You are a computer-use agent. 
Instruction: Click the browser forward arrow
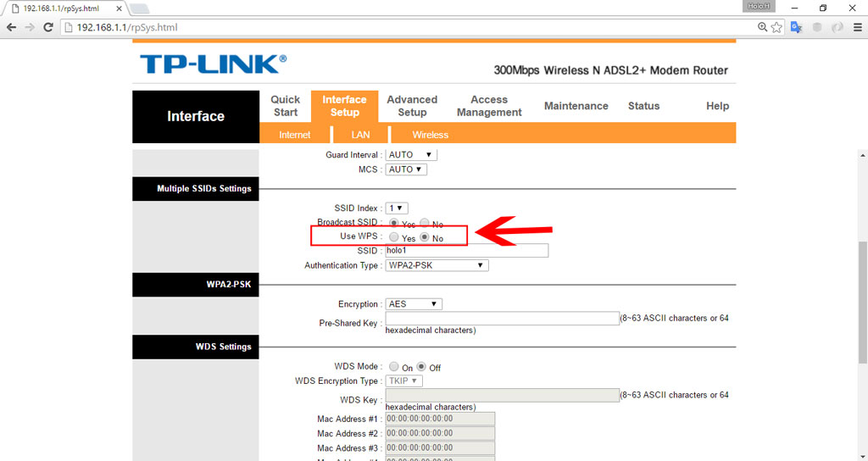point(30,27)
